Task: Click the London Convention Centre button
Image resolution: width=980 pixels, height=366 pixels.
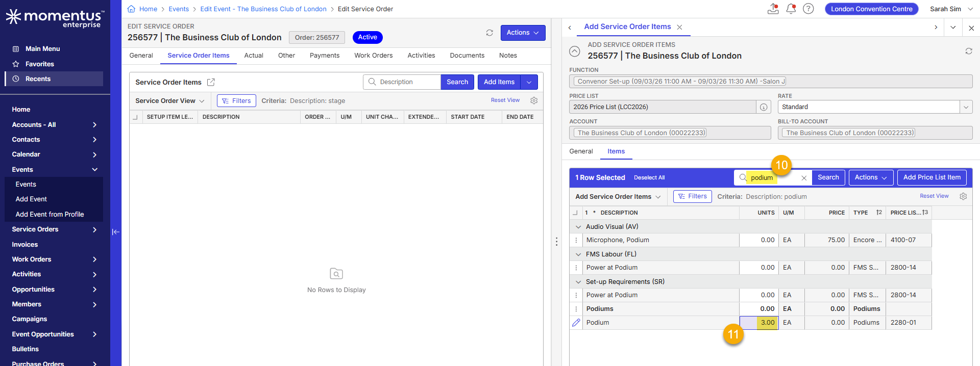Action: (871, 9)
